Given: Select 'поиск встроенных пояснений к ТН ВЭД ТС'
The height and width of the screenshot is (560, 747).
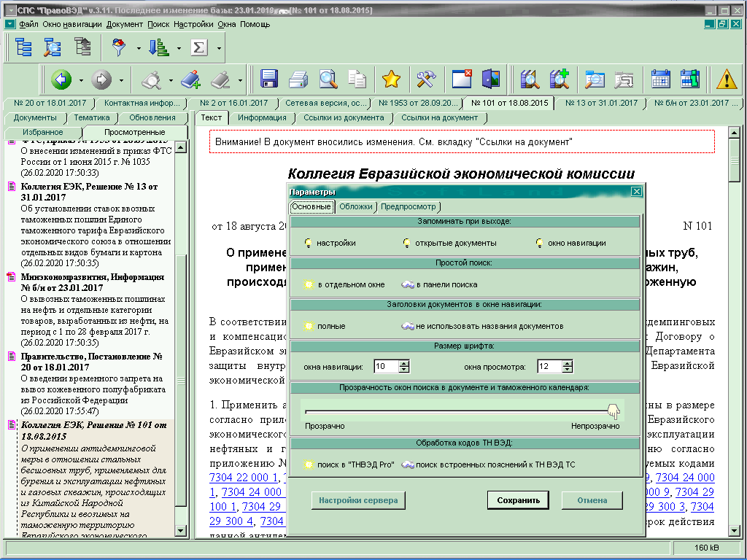Looking at the screenshot, I should [488, 464].
